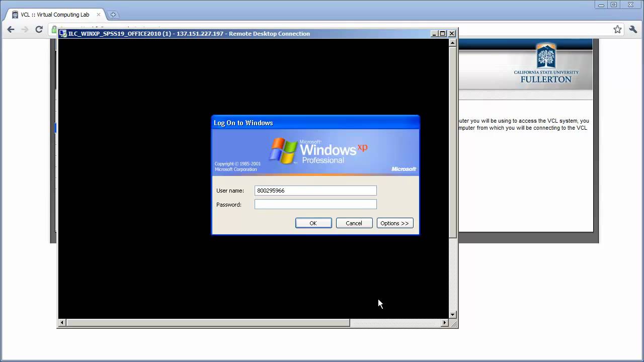Click the User name field
Image resolution: width=644 pixels, height=362 pixels.
click(x=315, y=191)
